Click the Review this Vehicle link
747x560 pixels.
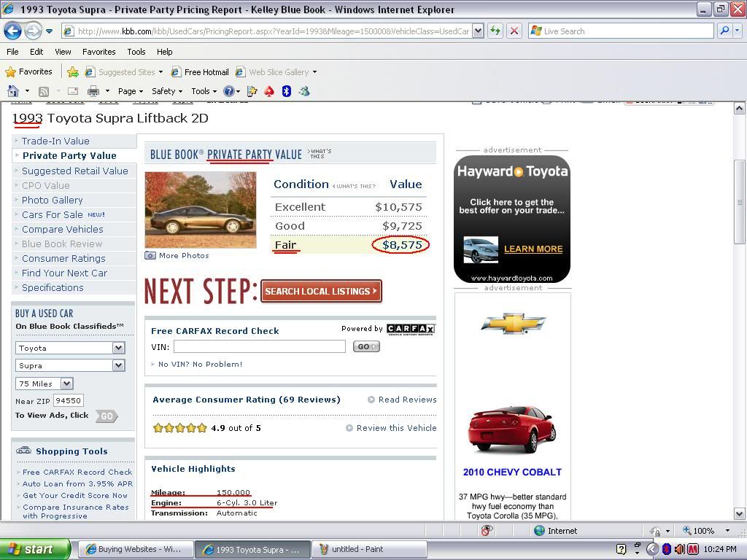(x=396, y=428)
